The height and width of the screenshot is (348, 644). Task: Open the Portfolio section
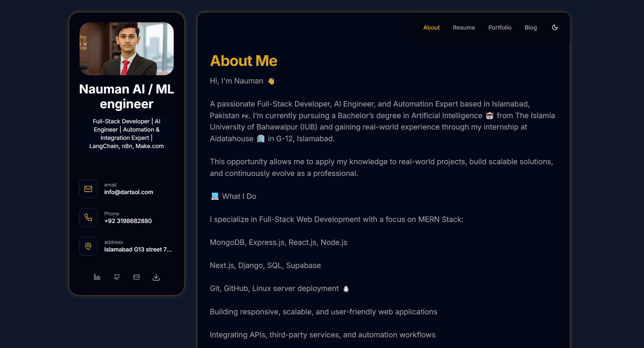coord(500,27)
